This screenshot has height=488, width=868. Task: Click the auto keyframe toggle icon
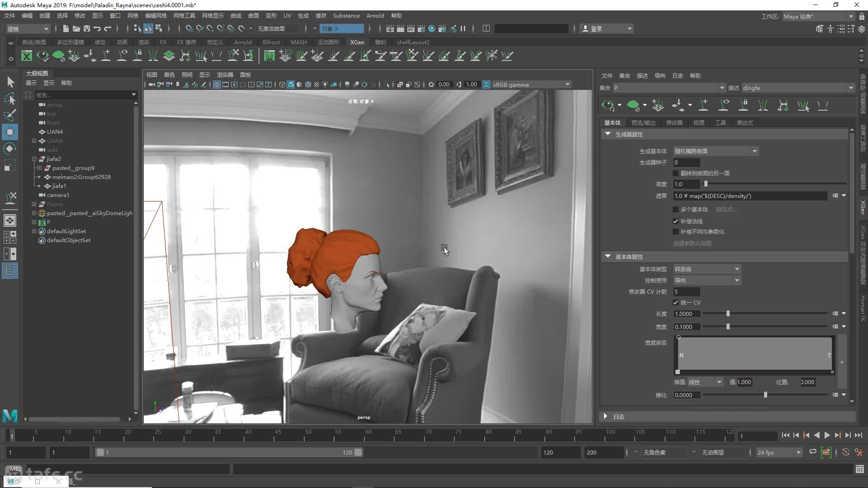[846, 452]
